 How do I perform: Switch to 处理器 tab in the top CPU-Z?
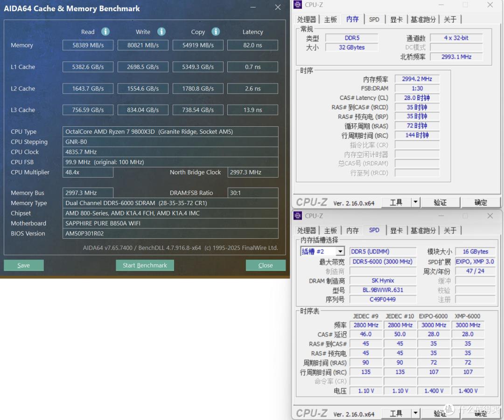coord(307,19)
